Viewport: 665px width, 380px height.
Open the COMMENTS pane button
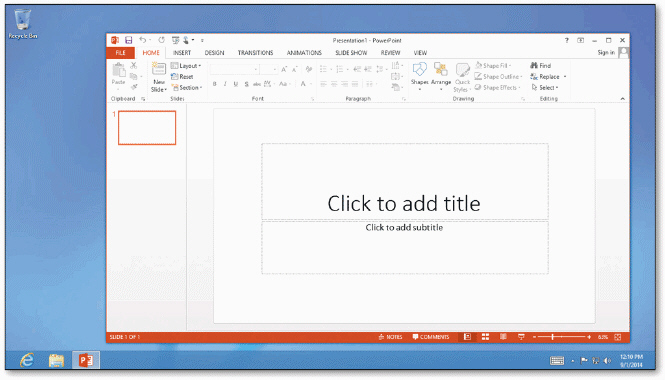click(430, 337)
